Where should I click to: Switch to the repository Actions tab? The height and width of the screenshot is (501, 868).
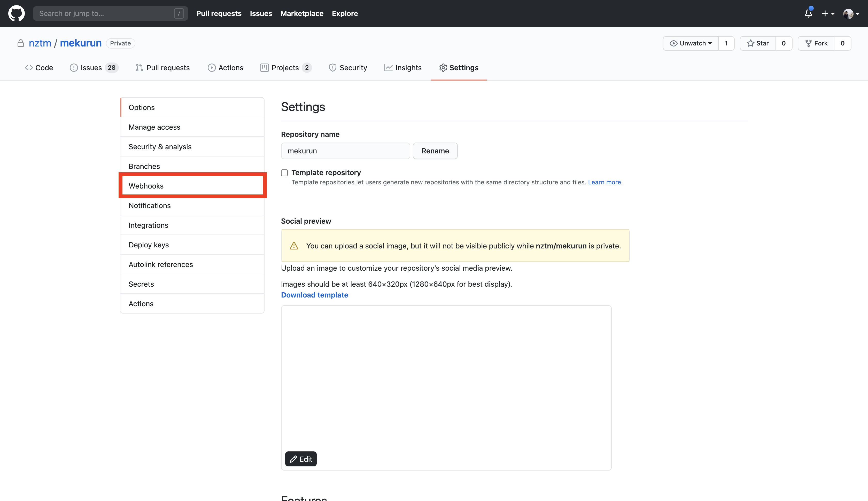pos(226,68)
